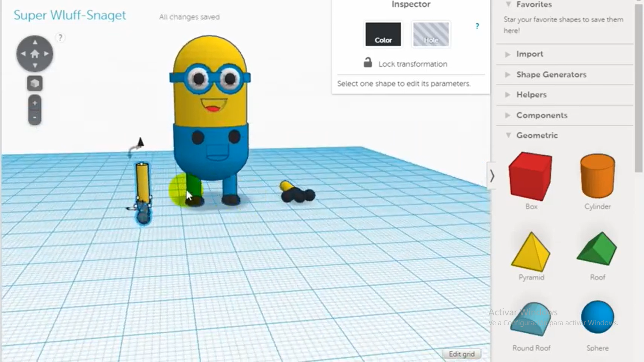Open the Color swatch picker
The width and height of the screenshot is (644, 362).
click(x=383, y=34)
